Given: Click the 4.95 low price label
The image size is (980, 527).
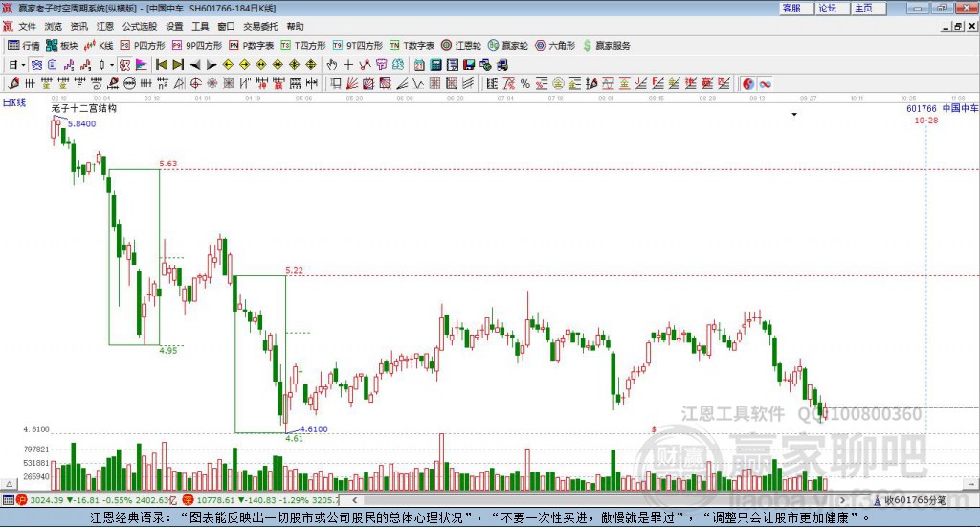Looking at the screenshot, I should click(x=168, y=350).
